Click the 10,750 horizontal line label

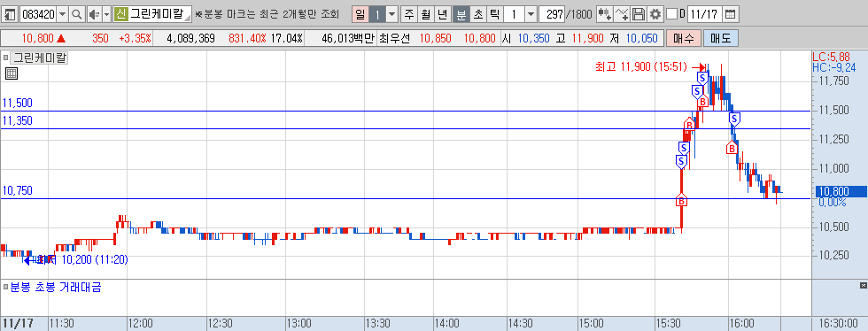[x=18, y=190]
